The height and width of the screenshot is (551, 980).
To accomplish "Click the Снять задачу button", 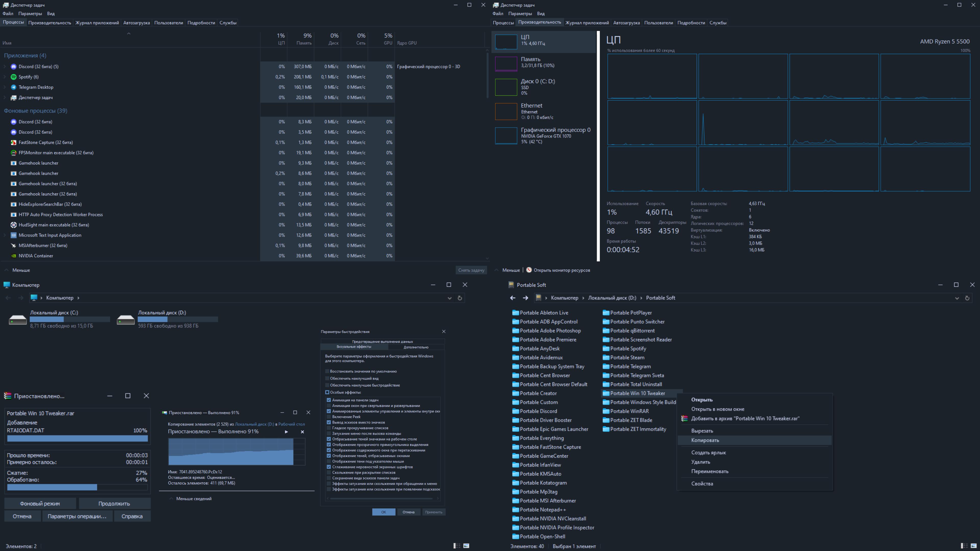I will click(x=471, y=270).
